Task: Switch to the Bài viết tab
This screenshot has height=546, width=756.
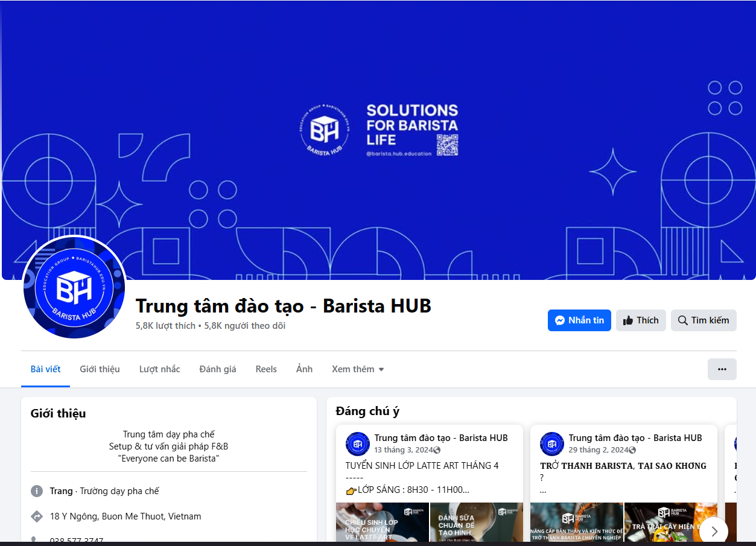Action: click(x=46, y=369)
